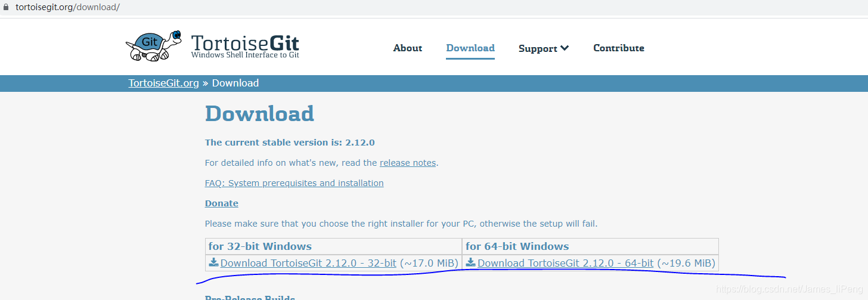Click 'Download' text in breadcrumb bar
This screenshot has height=300, width=868.
click(x=235, y=83)
